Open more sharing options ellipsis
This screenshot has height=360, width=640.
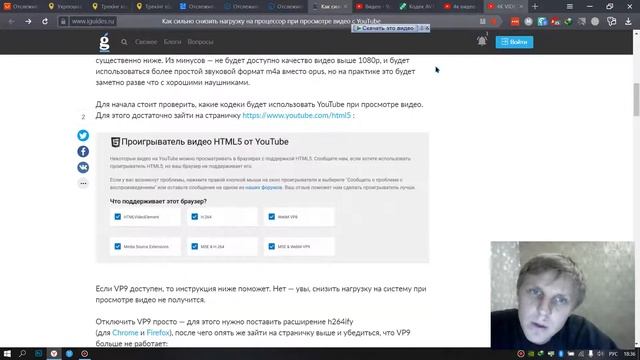pos(83,183)
